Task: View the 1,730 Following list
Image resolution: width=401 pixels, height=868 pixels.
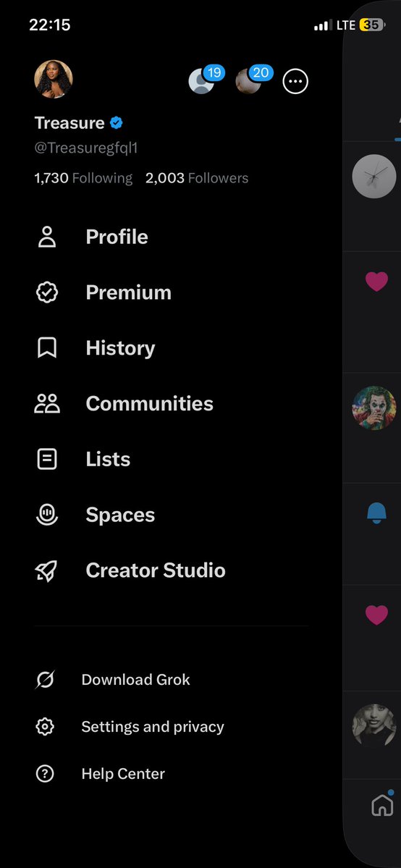Action: pos(83,178)
